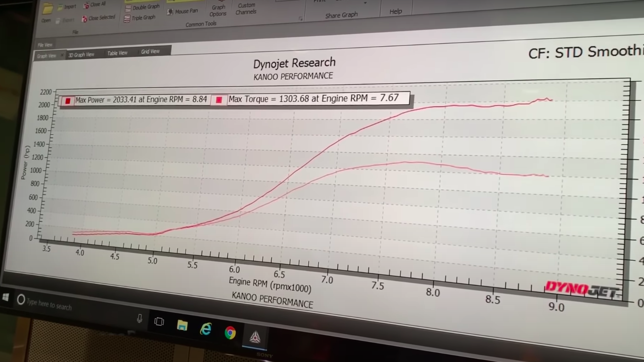The width and height of the screenshot is (644, 362).
Task: Click the Max Torque legend color swatch
Action: pos(219,100)
